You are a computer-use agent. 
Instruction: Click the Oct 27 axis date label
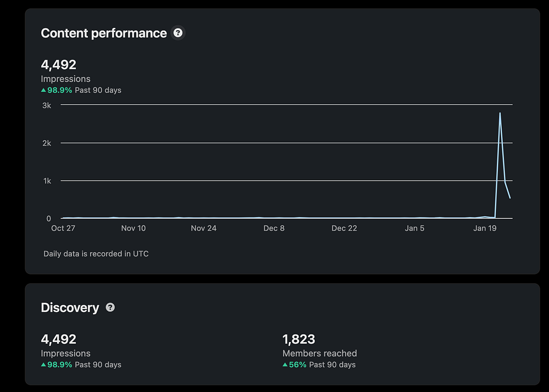coord(63,228)
